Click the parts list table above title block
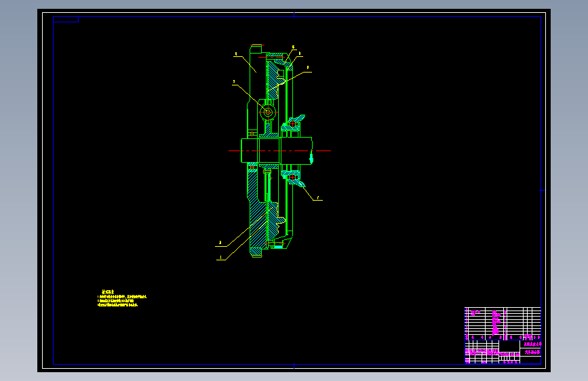Image resolution: width=588 pixels, height=381 pixels. point(503,323)
